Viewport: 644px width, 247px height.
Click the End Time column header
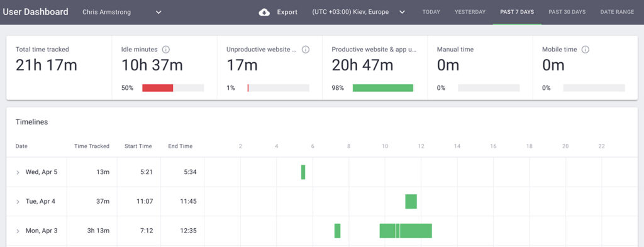click(180, 146)
